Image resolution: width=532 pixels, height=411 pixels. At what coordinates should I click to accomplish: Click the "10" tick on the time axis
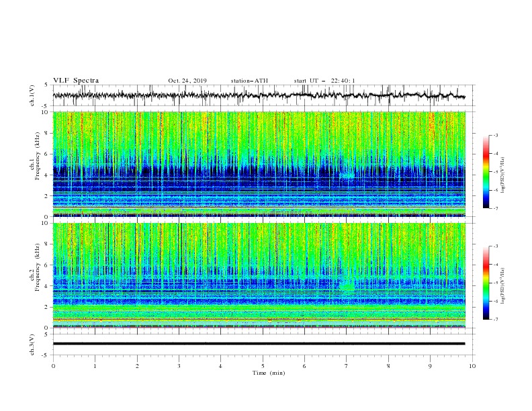[472, 366]
